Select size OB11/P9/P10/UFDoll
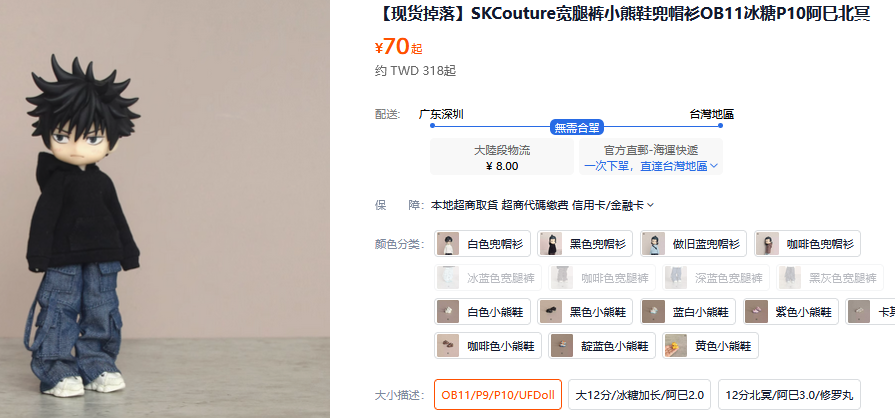Viewport: 895px width, 418px height. click(x=498, y=395)
